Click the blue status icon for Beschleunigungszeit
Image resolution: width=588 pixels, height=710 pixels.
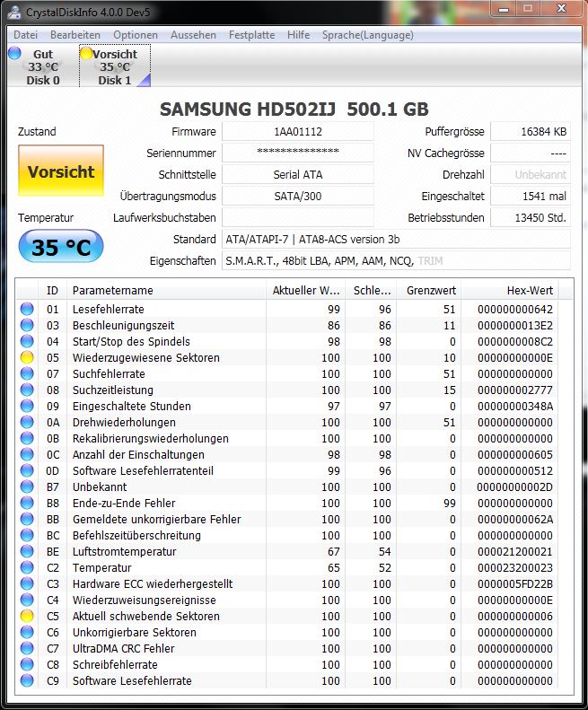(27, 325)
